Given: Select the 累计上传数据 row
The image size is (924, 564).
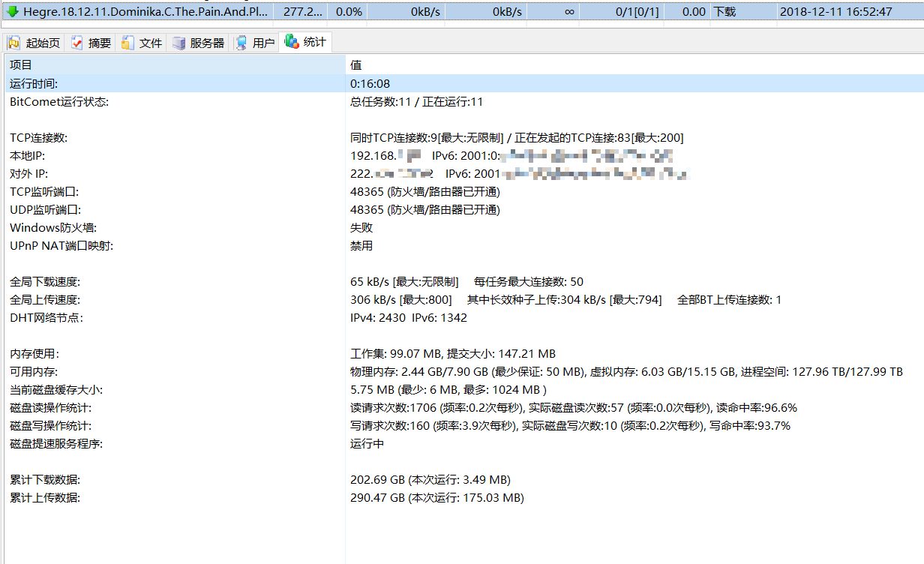Looking at the screenshot, I should coord(45,498).
